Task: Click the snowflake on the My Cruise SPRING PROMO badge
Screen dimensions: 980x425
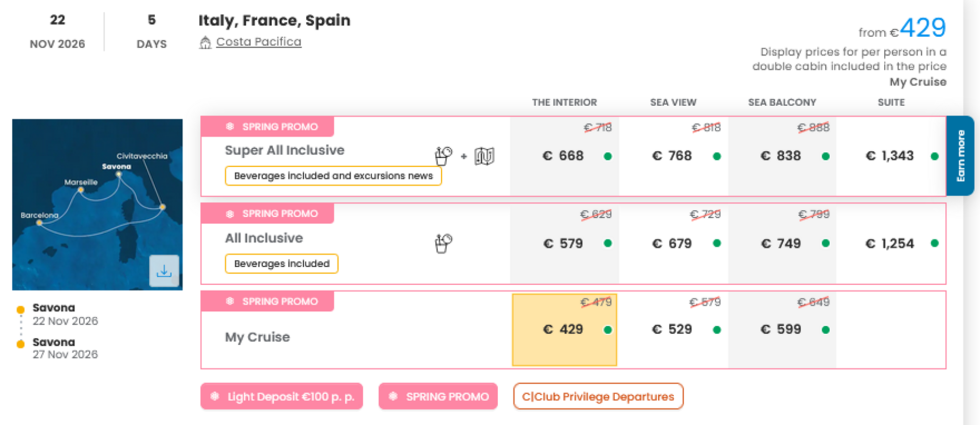Action: click(x=229, y=301)
